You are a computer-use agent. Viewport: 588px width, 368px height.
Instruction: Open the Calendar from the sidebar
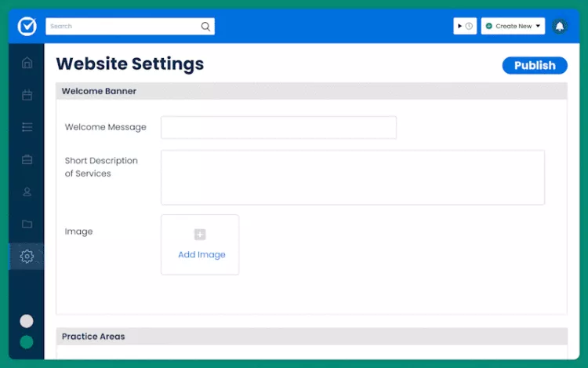[27, 95]
